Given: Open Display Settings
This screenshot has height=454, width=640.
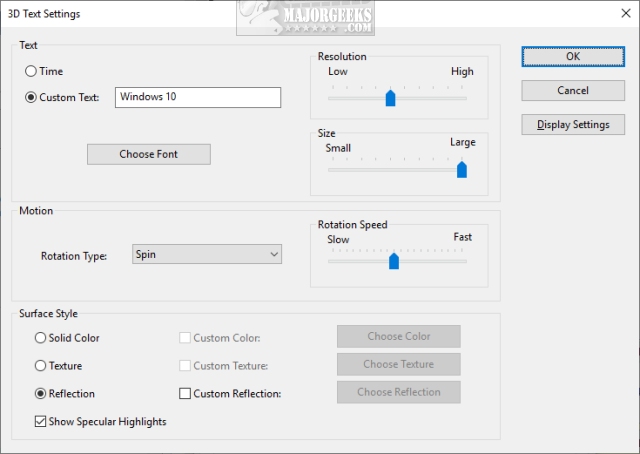Looking at the screenshot, I should point(573,125).
